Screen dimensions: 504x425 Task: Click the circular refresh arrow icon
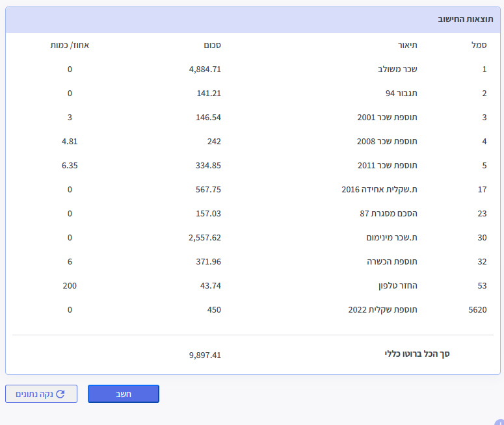tap(60, 394)
